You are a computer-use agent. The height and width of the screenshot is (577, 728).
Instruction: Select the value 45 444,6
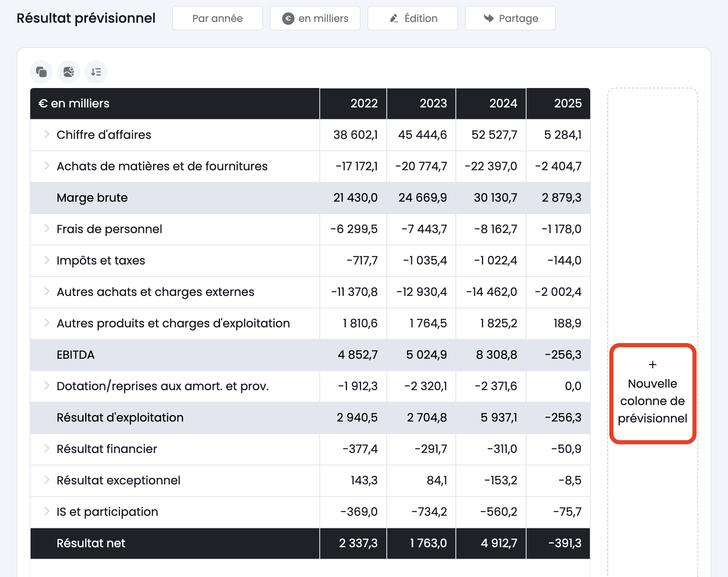[x=422, y=135]
